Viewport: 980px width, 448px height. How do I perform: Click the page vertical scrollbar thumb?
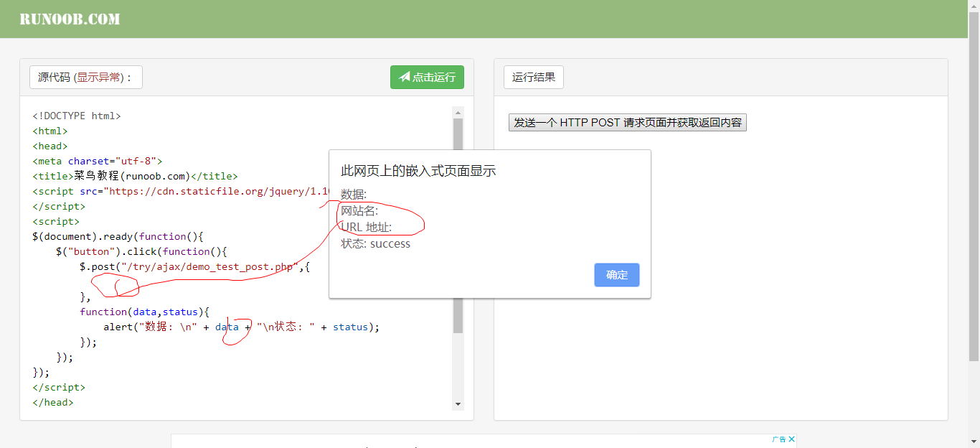(974, 187)
